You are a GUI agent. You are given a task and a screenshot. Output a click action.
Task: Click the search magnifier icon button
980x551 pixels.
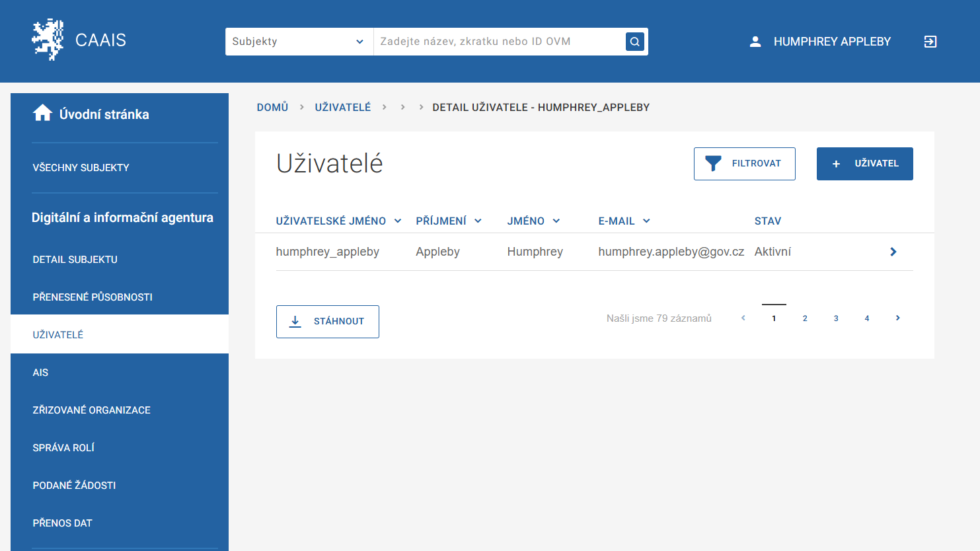634,42
